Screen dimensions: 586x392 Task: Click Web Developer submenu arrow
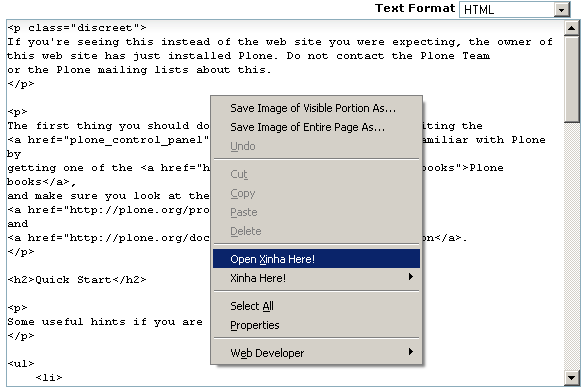point(411,352)
